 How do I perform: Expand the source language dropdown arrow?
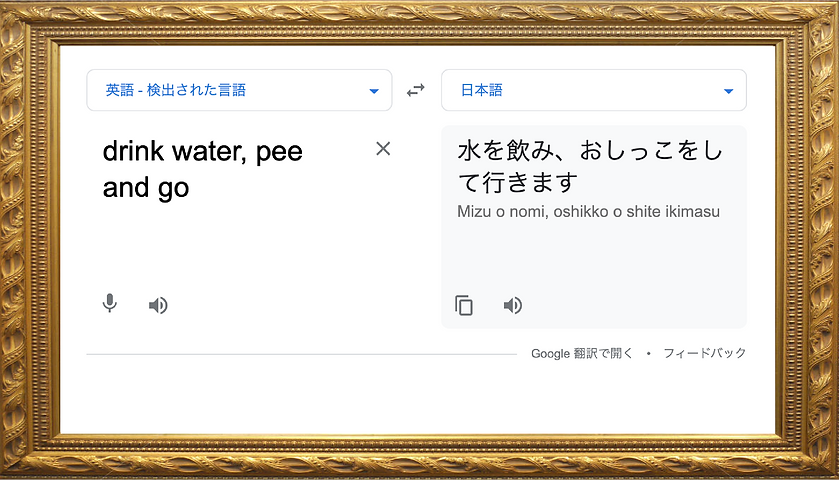[374, 91]
